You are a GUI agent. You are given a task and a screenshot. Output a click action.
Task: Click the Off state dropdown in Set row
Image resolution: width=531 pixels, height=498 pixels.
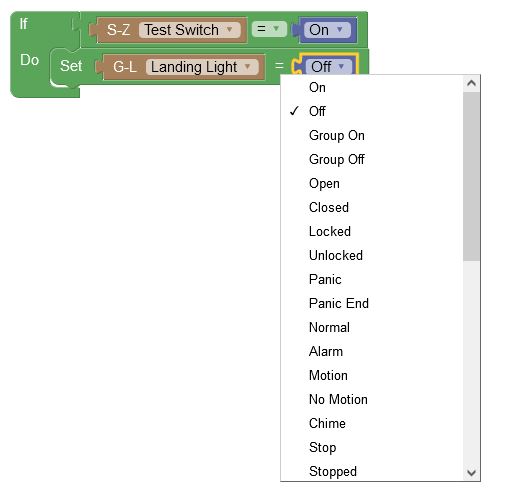click(x=329, y=66)
